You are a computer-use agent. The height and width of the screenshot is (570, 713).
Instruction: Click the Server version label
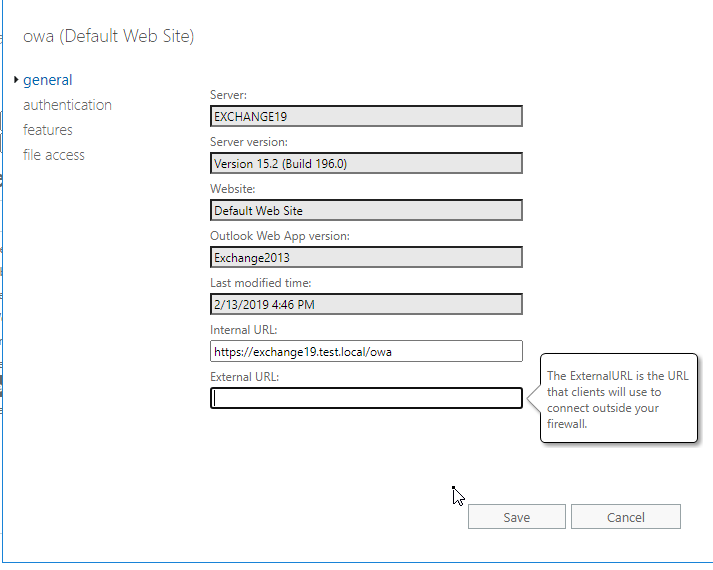coord(249,142)
